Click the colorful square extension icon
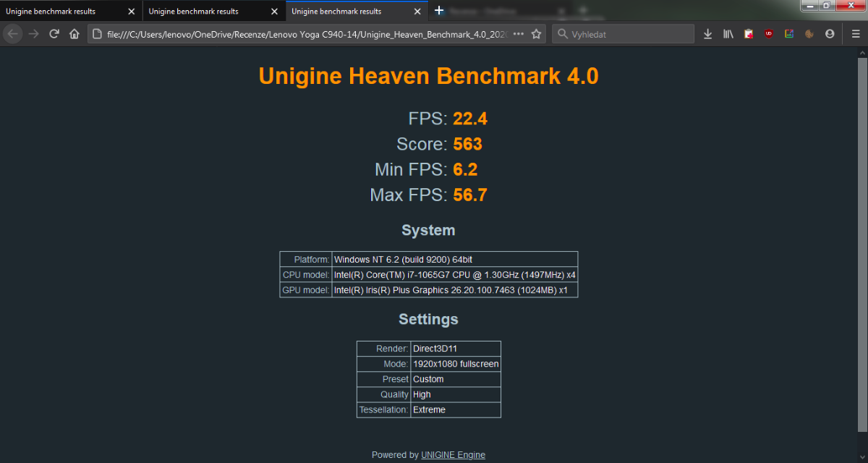 point(789,34)
